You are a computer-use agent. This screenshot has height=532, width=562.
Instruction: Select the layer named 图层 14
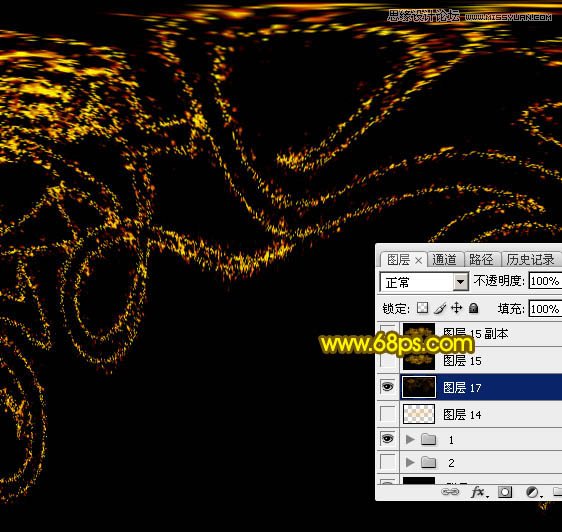[x=462, y=414]
